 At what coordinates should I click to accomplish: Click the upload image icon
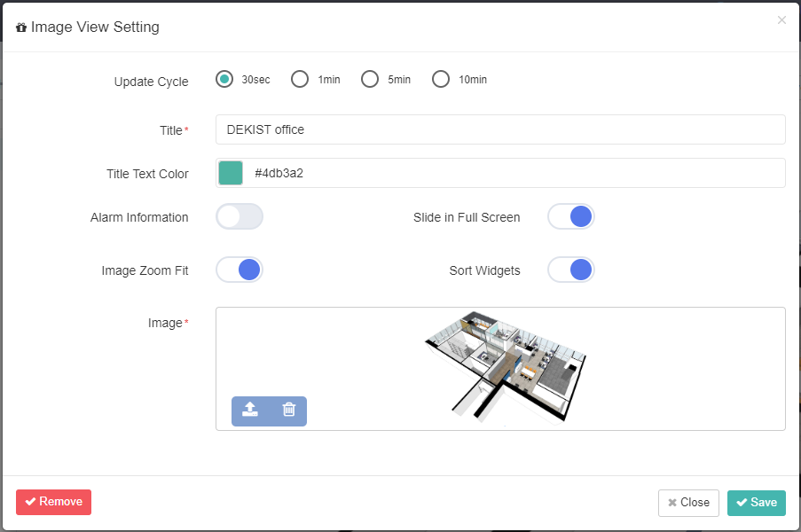click(x=250, y=410)
